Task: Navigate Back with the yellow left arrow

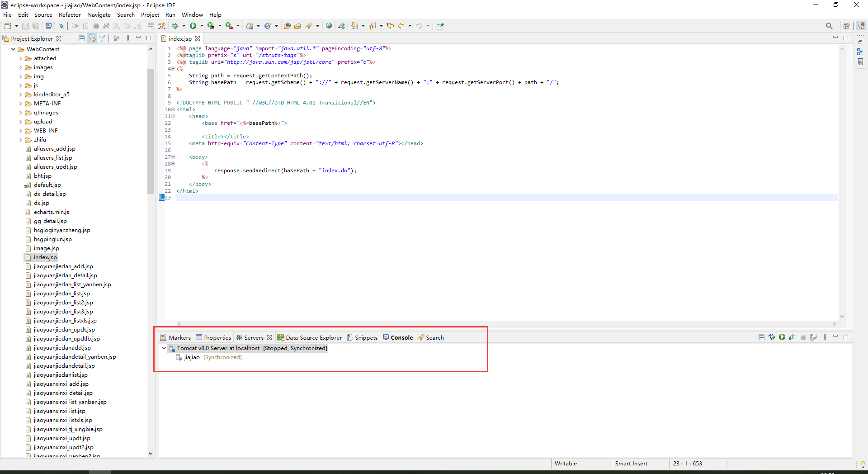Action: [x=401, y=26]
